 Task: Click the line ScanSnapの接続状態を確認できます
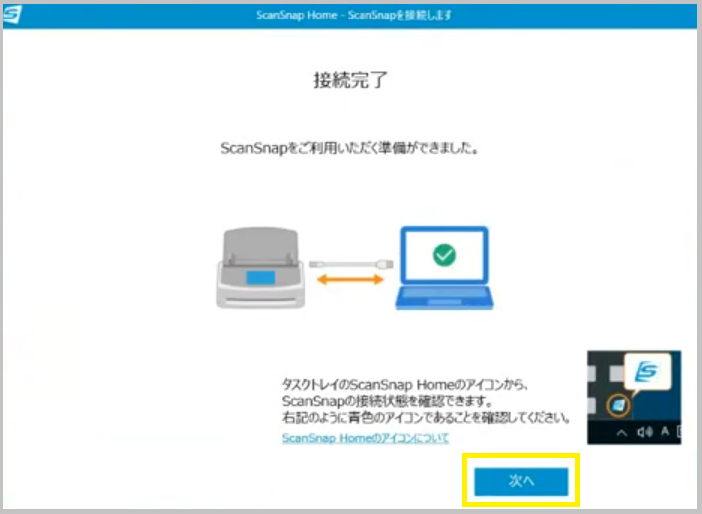click(x=388, y=401)
